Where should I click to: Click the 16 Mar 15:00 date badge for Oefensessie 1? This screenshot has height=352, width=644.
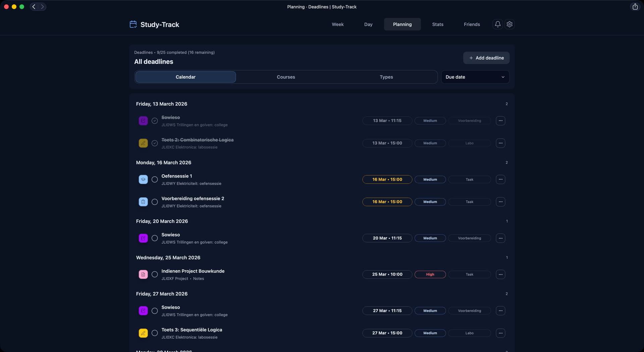387,179
